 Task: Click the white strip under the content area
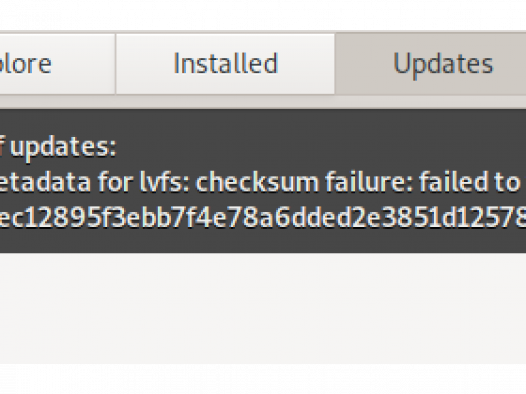click(263, 379)
